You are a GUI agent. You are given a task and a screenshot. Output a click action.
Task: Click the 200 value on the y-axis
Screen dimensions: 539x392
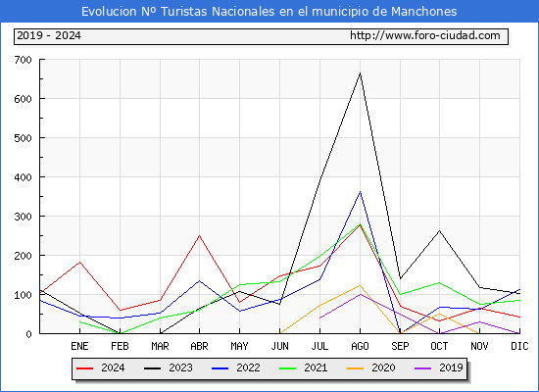[x=24, y=256]
